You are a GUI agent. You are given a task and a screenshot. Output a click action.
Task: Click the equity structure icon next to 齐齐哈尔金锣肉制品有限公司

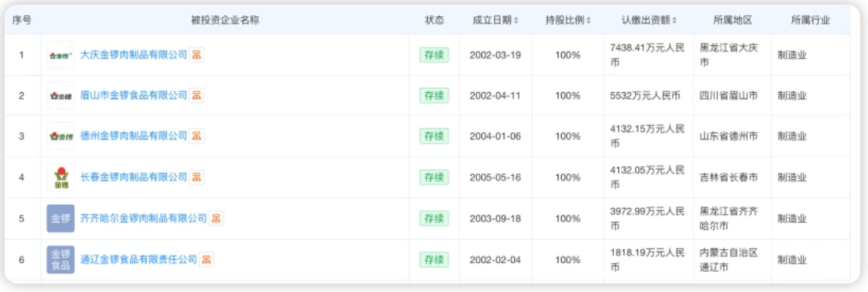pos(217,219)
